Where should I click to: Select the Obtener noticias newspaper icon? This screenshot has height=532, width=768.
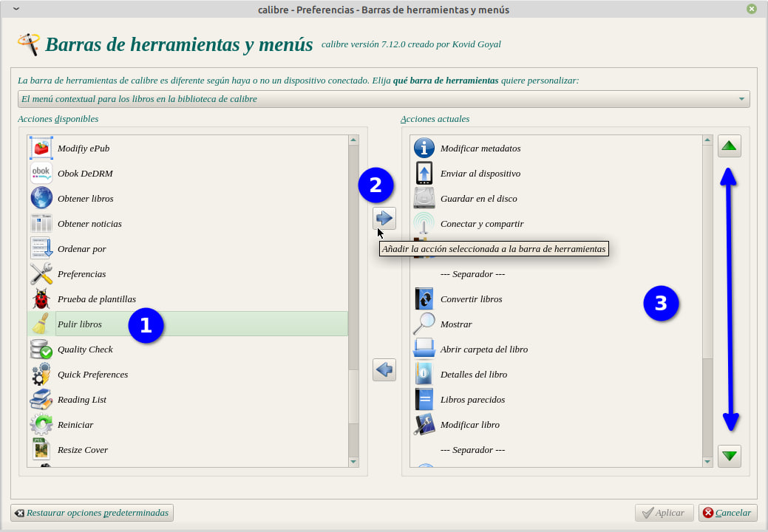click(x=41, y=224)
